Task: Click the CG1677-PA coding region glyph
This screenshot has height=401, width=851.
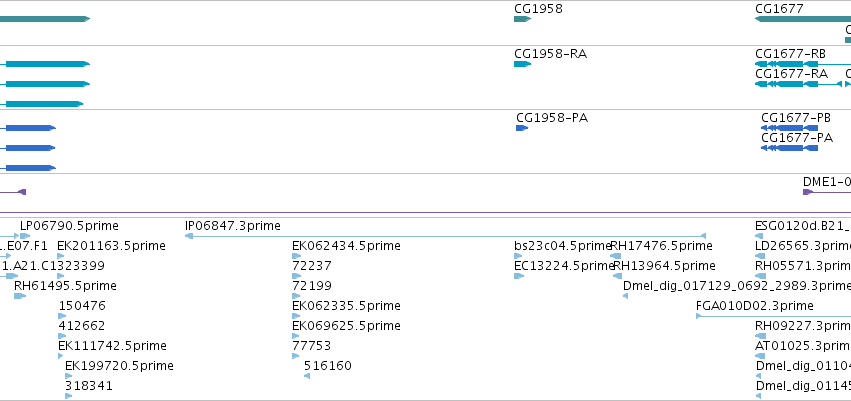Action: (x=789, y=148)
